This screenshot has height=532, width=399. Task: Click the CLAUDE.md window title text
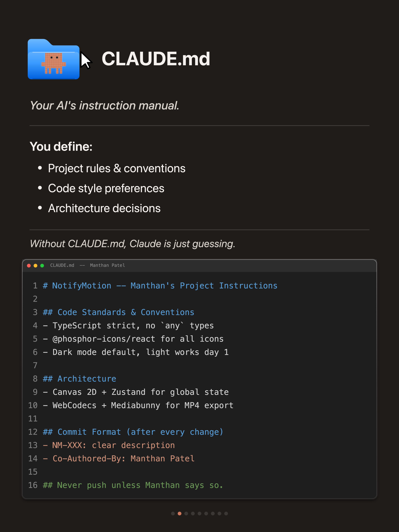[62, 265]
